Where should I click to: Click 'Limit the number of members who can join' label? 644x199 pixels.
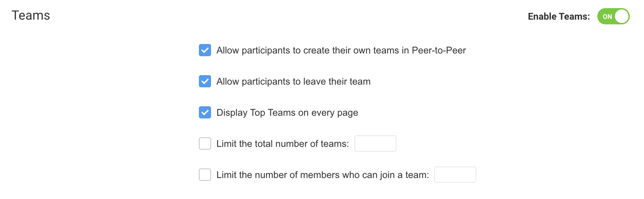(322, 175)
